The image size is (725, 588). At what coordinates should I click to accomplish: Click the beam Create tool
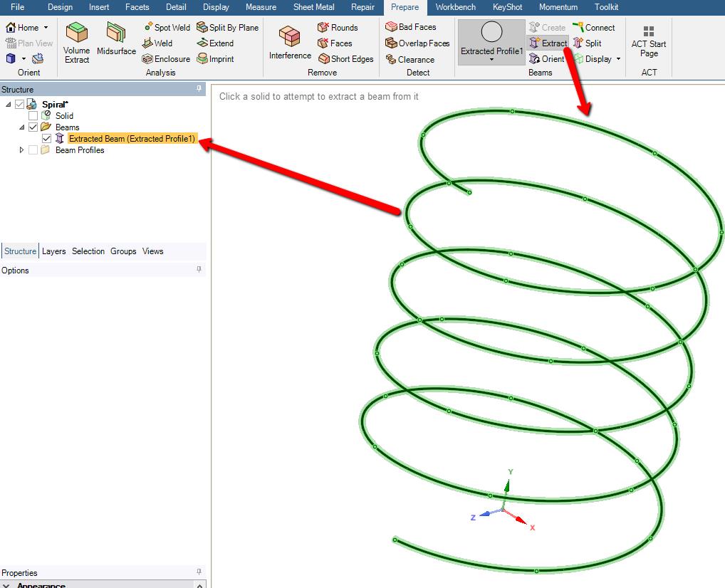[547, 27]
